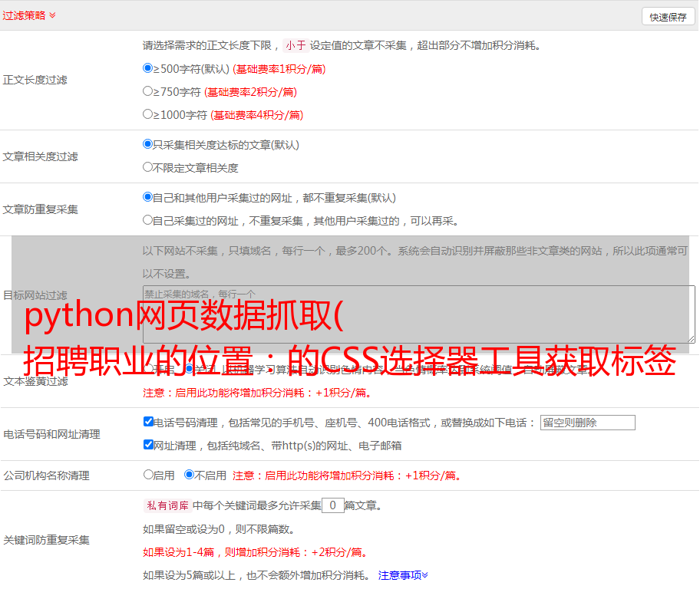This screenshot has width=700, height=589.
Task: Choose 只采集相关度达标的文章 radio
Action: 148,143
